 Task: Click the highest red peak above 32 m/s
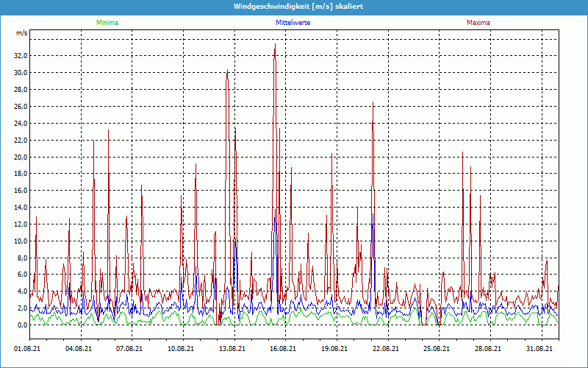(275, 45)
